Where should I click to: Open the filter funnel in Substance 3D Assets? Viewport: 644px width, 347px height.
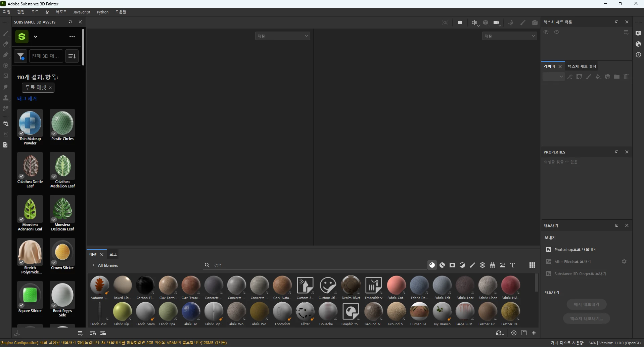click(20, 56)
